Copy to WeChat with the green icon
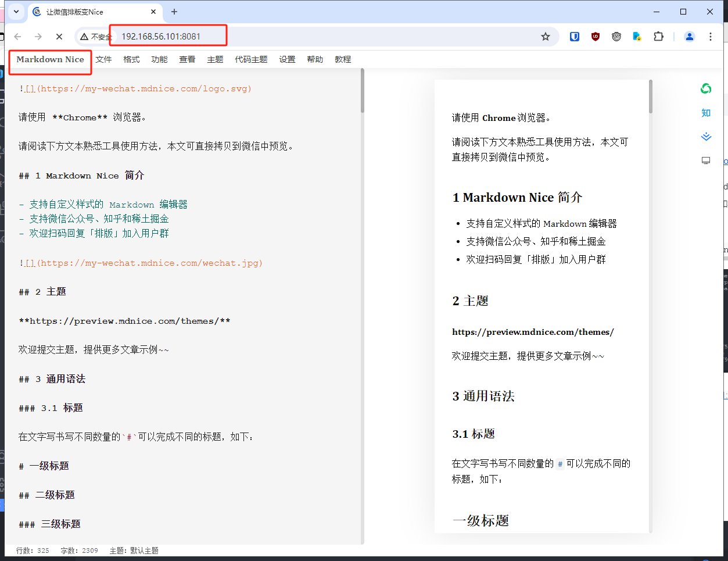Image resolution: width=728 pixels, height=561 pixels. click(706, 88)
